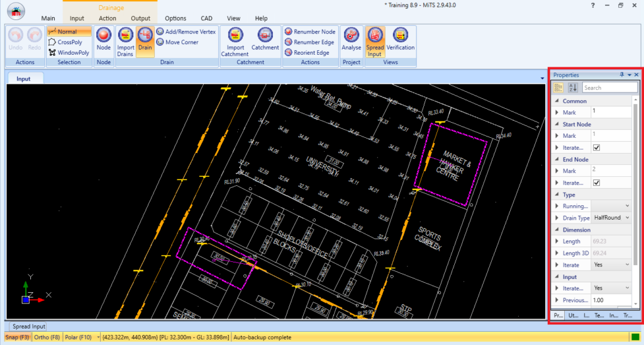Viewport: 644px width, 345px height.
Task: Open the Output ribbon tab
Action: click(x=140, y=18)
